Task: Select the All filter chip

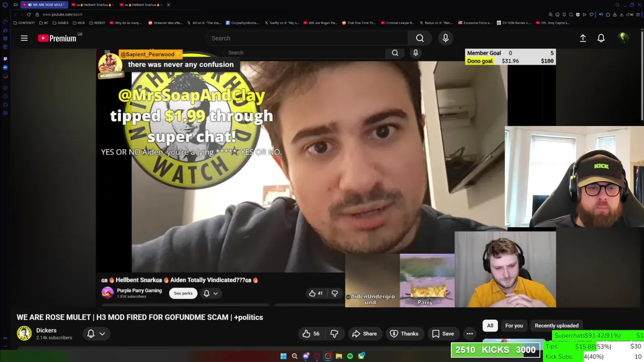Action: point(490,326)
